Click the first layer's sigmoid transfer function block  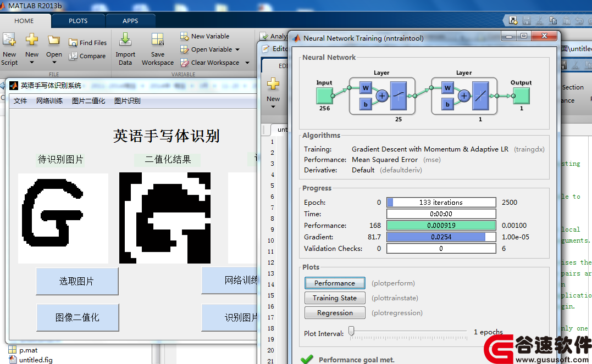pos(399,96)
